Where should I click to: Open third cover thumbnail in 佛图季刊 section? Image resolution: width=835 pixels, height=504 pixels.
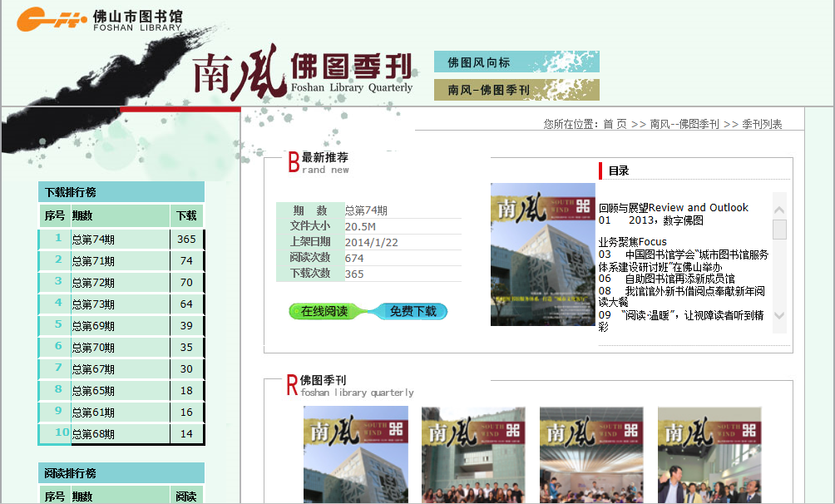tap(591, 455)
